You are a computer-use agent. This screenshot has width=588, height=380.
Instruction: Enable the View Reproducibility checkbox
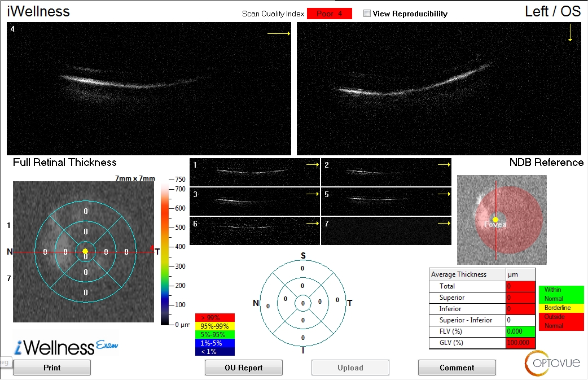[367, 13]
